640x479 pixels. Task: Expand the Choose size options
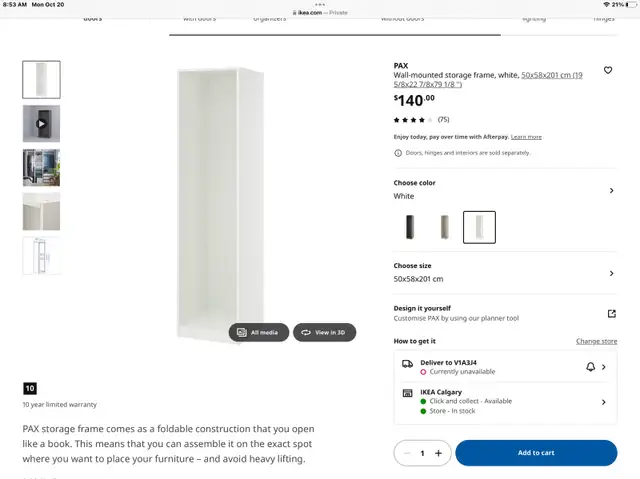[611, 273]
